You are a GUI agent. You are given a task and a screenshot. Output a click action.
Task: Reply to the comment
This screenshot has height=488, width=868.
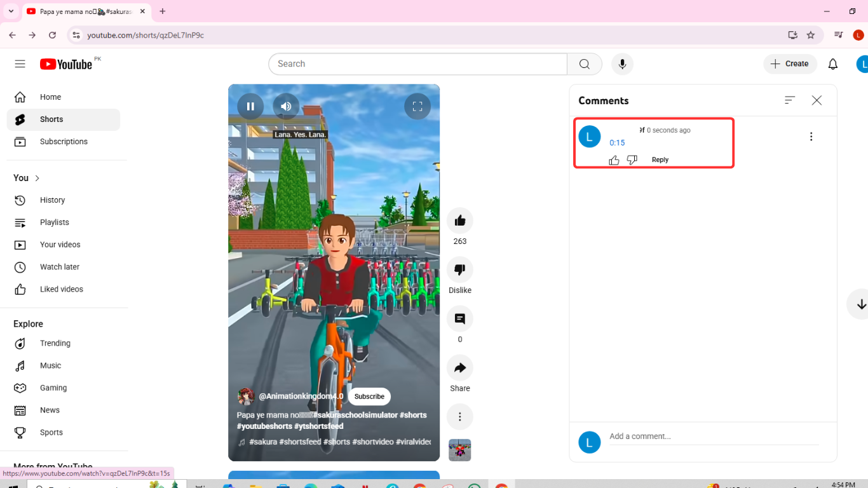660,160
